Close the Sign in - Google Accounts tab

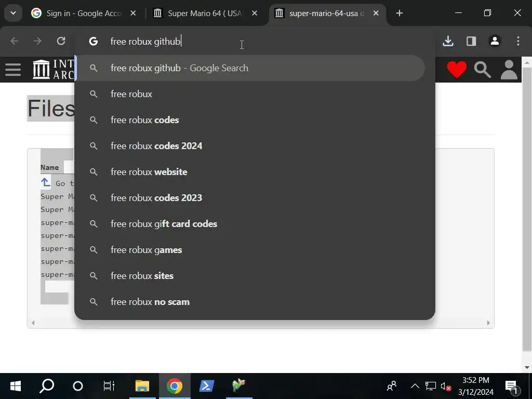tap(133, 13)
